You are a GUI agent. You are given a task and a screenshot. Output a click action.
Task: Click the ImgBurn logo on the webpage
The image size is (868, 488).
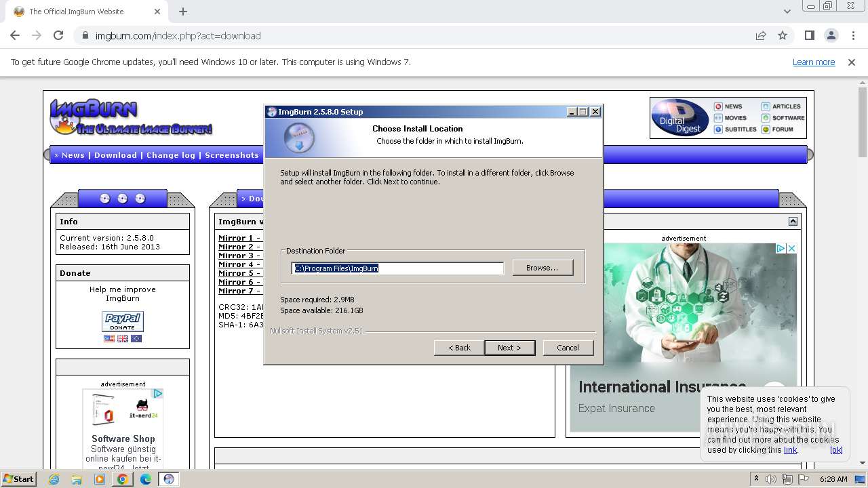point(131,117)
